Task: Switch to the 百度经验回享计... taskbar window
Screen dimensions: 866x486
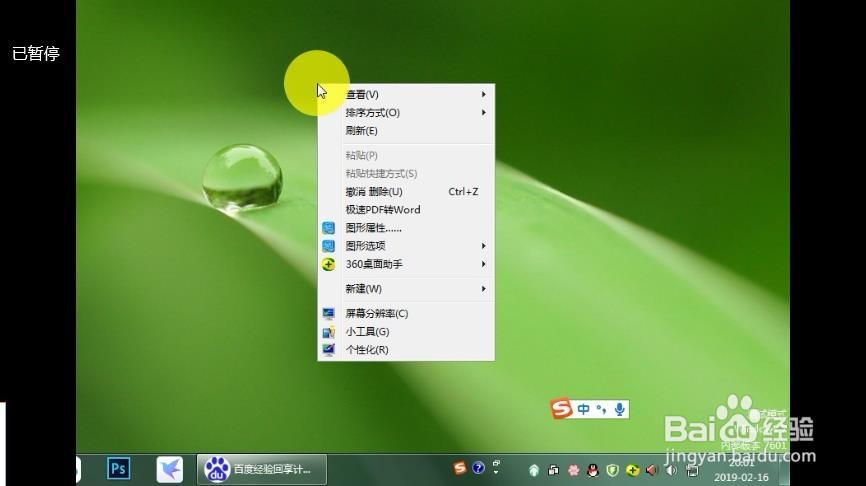Action: (x=262, y=469)
